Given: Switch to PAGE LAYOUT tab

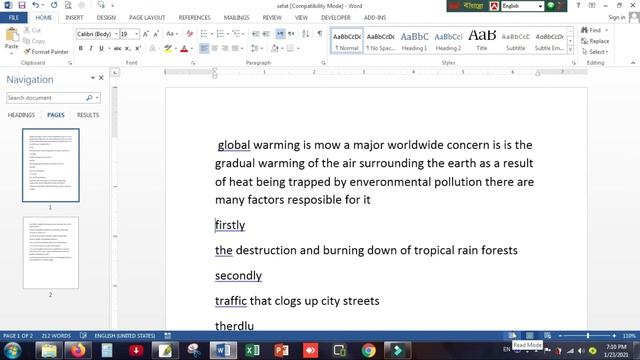Looking at the screenshot, I should click(147, 18).
